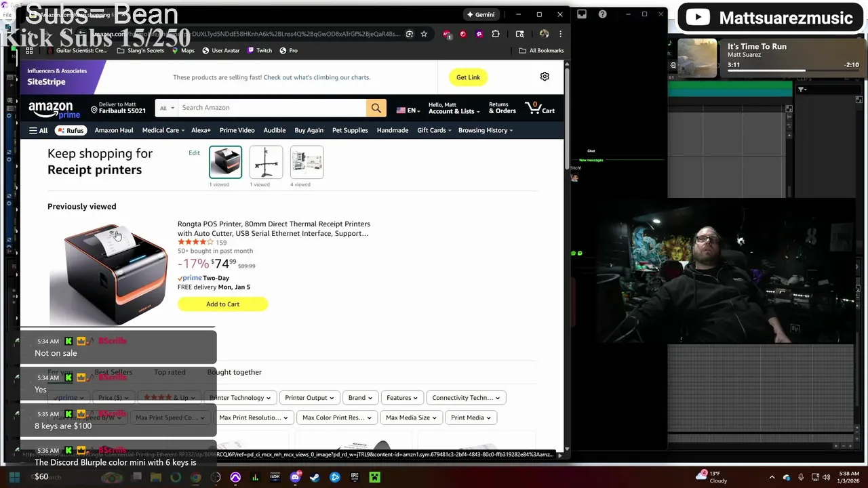Select the 4 viewed thumbnail
868x488 pixels.
click(x=307, y=162)
